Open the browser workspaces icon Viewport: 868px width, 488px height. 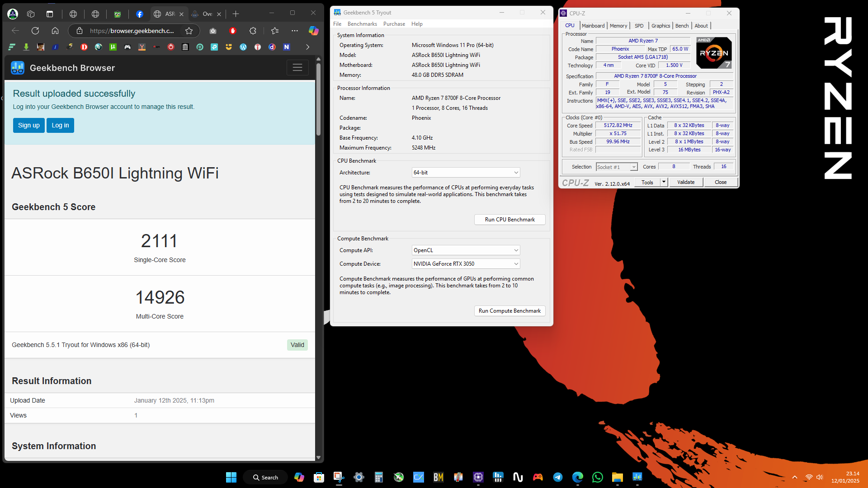click(31, 14)
